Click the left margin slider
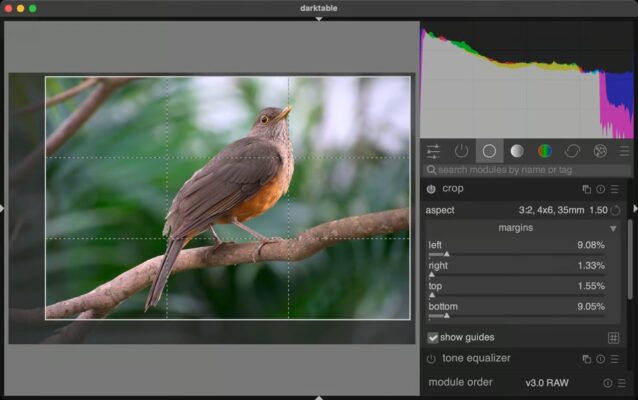The width and height of the screenshot is (638, 400). [x=517, y=255]
